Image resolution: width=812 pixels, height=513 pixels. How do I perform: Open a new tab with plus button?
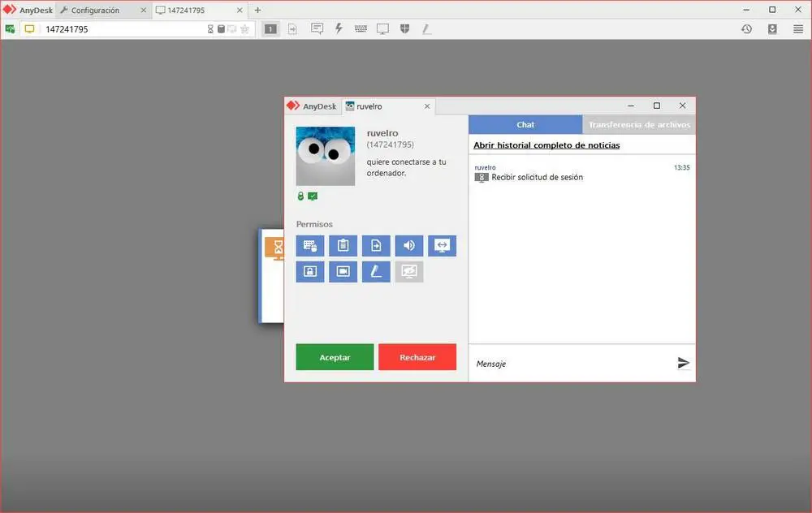point(257,10)
